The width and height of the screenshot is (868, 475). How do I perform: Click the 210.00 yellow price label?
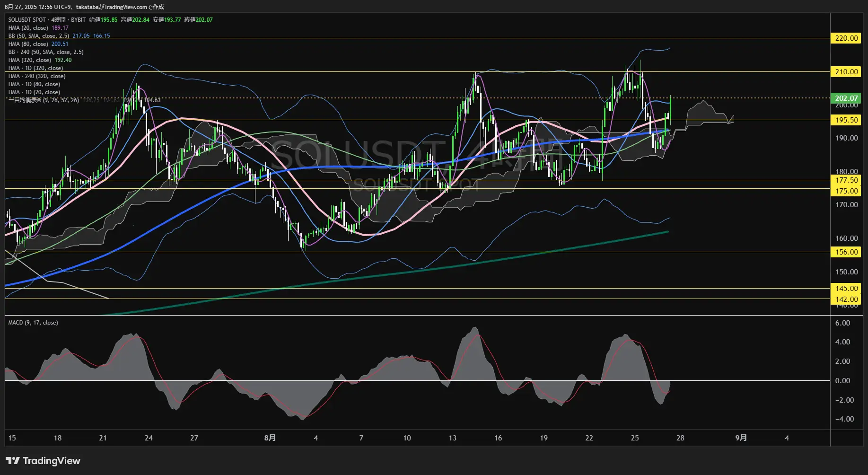[846, 72]
